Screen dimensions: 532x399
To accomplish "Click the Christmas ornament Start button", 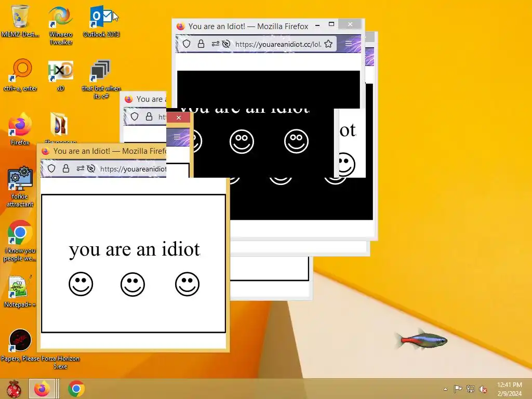I will 14,389.
